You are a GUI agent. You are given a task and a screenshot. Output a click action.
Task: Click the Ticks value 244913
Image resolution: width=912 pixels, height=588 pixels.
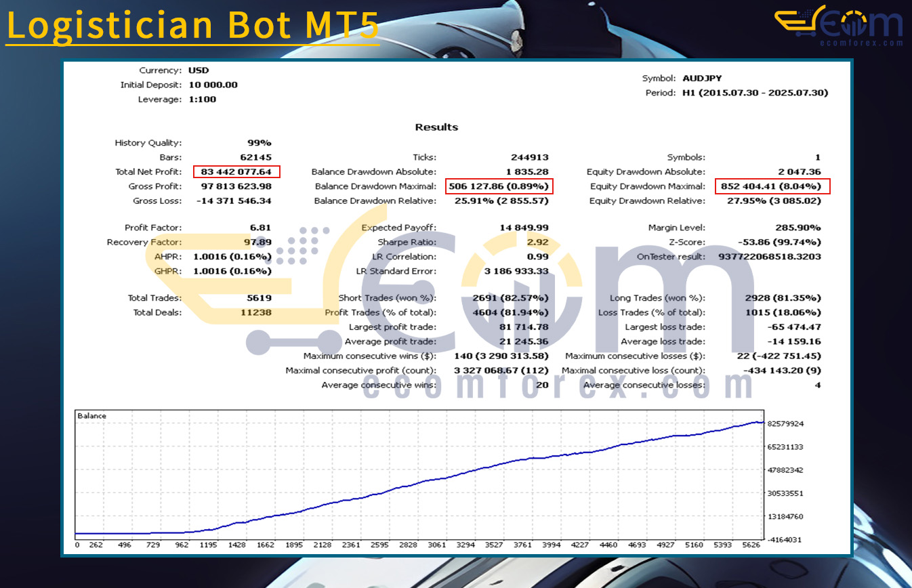pyautogui.click(x=530, y=157)
